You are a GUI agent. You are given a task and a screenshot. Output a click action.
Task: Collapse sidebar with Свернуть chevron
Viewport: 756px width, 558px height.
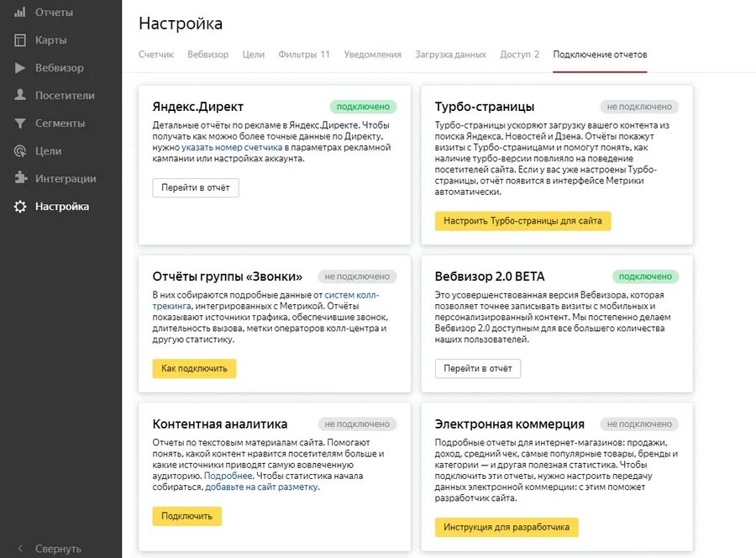tap(20, 549)
